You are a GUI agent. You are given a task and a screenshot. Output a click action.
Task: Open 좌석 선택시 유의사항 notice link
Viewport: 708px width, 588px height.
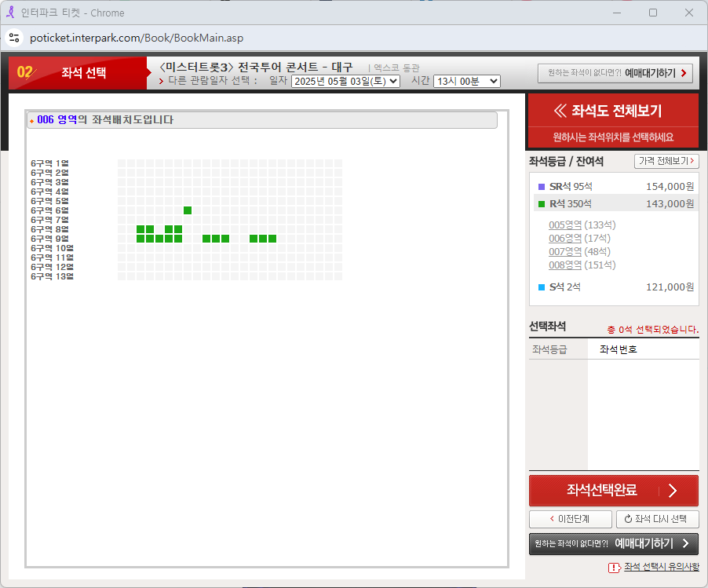[x=661, y=567]
